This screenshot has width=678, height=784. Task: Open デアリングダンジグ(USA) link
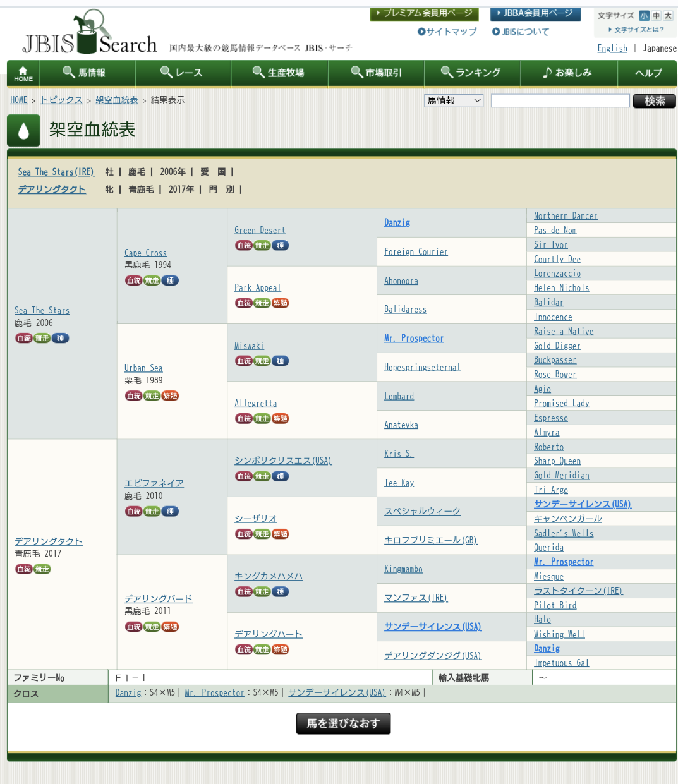tap(433, 656)
